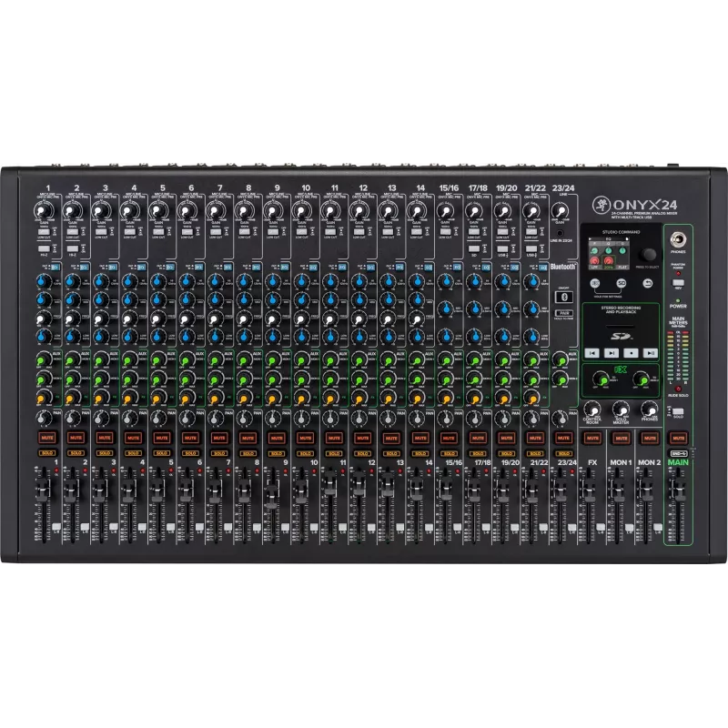Enable channel 1 blue EQ button
The width and height of the screenshot is (728, 728).
56,267
